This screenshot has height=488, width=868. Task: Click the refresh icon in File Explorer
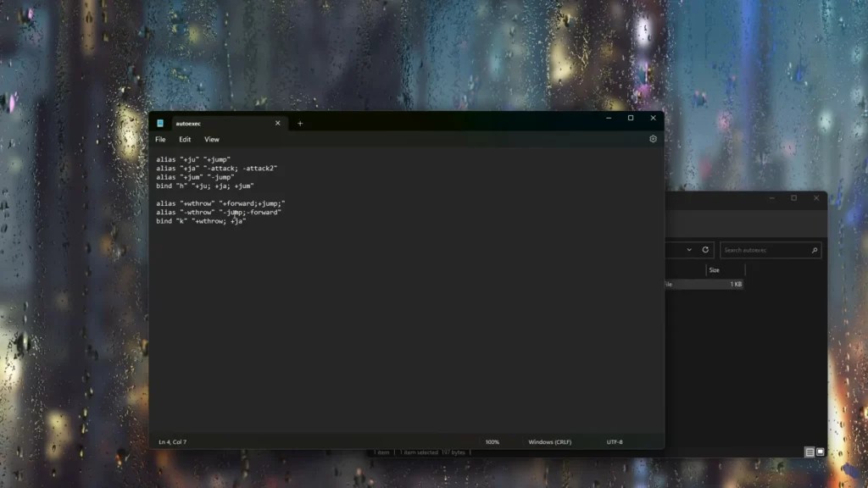[706, 250]
